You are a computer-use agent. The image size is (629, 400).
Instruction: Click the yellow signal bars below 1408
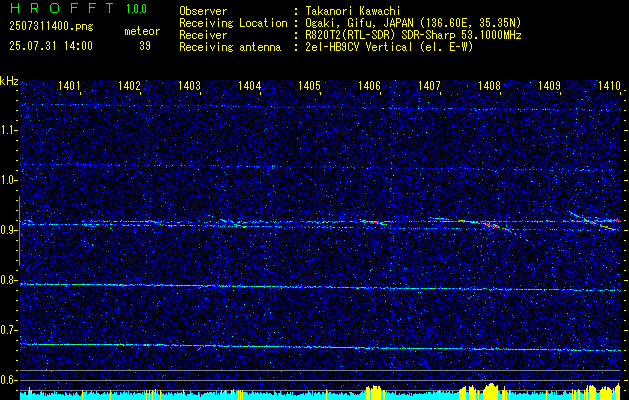(491, 392)
